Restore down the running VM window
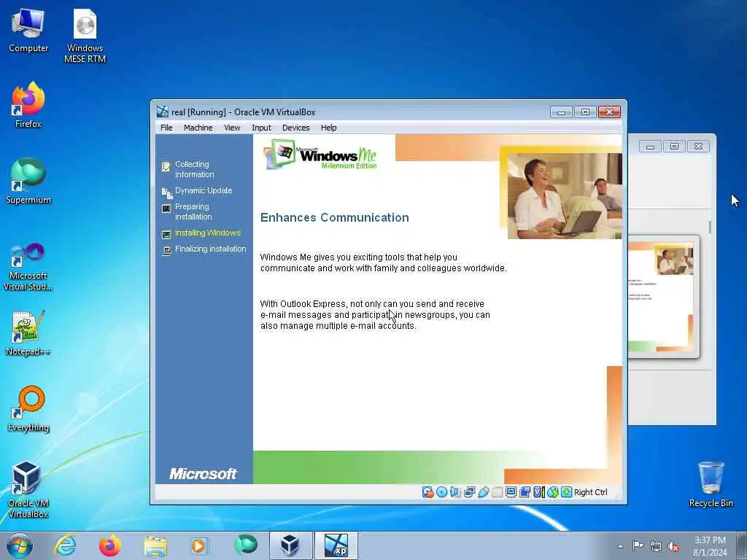 585,112
